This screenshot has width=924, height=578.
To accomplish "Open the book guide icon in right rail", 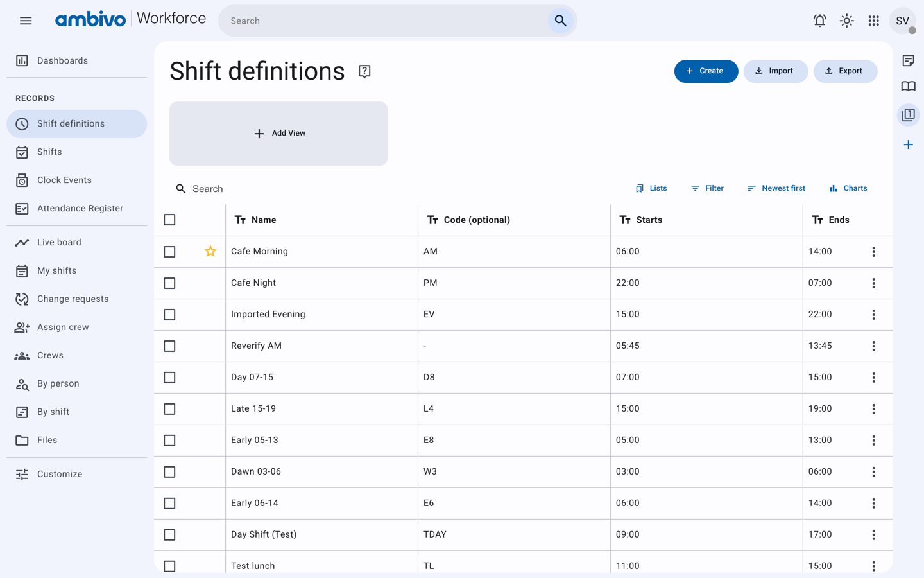I will tap(908, 87).
